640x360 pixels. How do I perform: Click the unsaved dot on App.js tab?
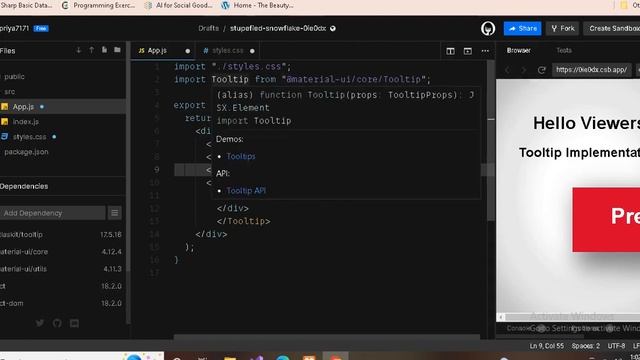(187, 51)
